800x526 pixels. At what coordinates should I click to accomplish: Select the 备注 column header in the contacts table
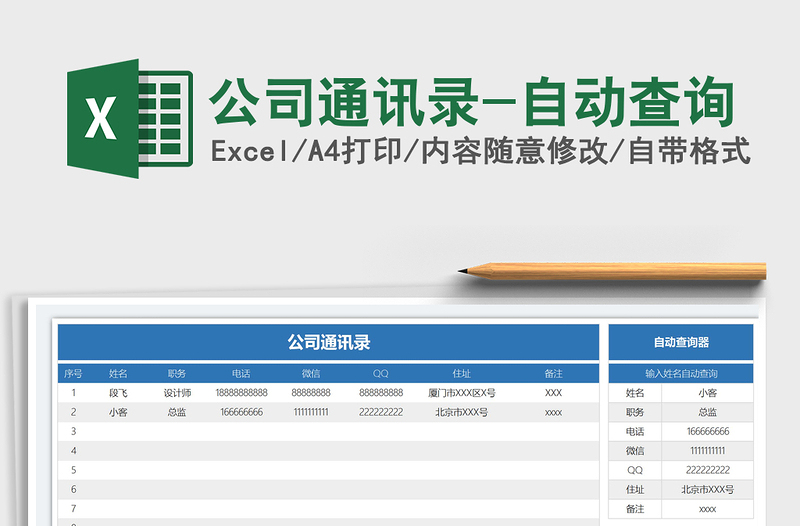coord(553,373)
